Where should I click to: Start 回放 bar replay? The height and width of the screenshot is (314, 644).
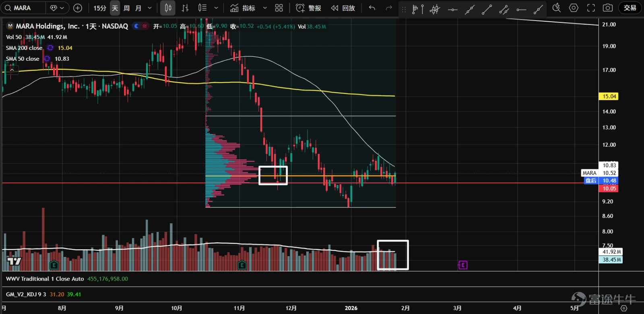point(343,8)
